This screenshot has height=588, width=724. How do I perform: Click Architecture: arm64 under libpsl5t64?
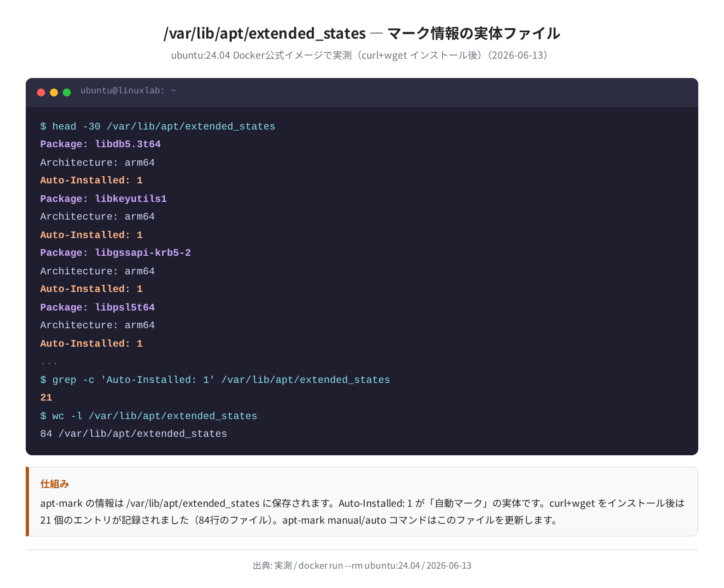click(x=97, y=325)
